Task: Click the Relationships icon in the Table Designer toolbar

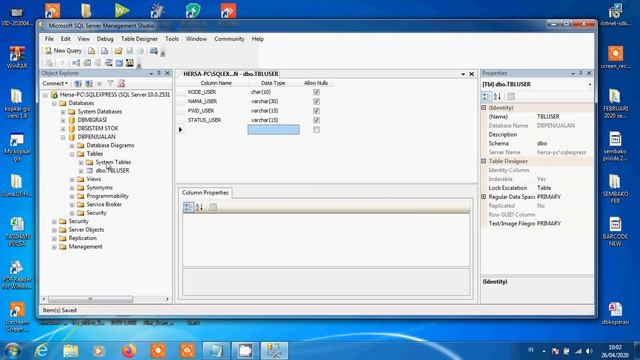Action: pyautogui.click(x=76, y=63)
